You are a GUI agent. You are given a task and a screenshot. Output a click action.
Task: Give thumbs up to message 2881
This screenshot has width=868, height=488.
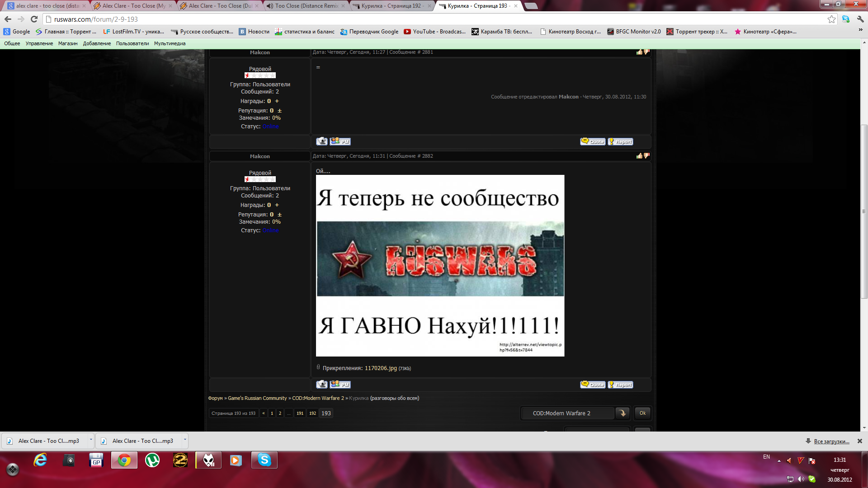tap(639, 52)
